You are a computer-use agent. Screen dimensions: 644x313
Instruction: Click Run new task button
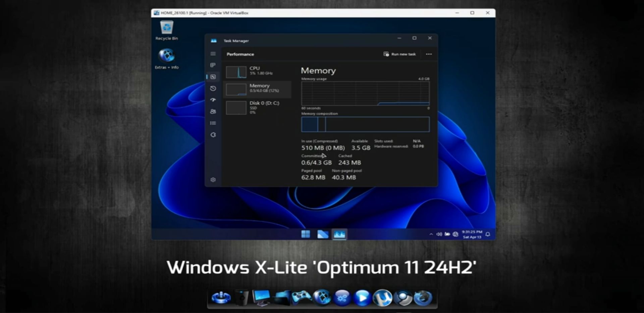[x=399, y=54]
